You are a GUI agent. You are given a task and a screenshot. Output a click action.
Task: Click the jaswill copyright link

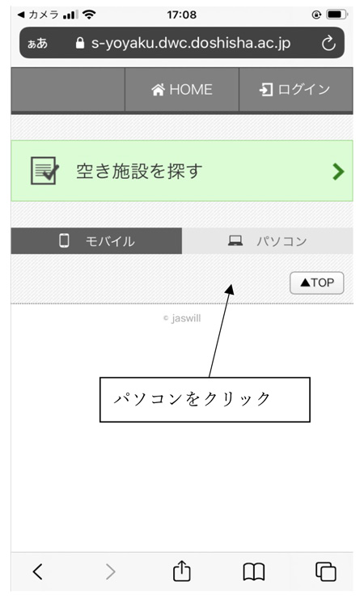coord(182,318)
